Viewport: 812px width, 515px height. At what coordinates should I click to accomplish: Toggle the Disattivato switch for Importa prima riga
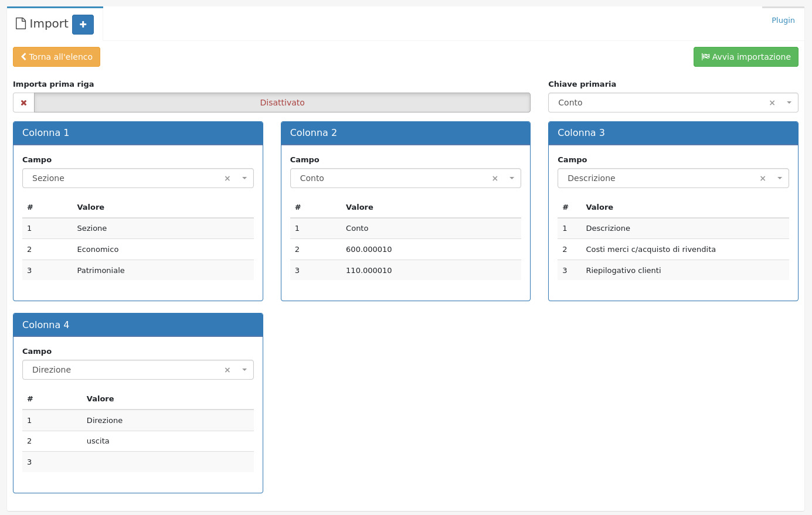282,103
